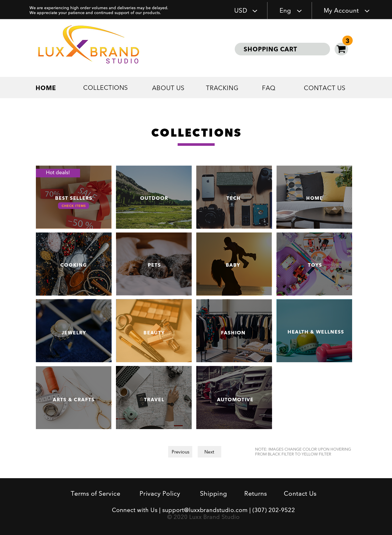392x535 pixels.
Task: Open the Privacy Policy footer link
Action: point(160,493)
